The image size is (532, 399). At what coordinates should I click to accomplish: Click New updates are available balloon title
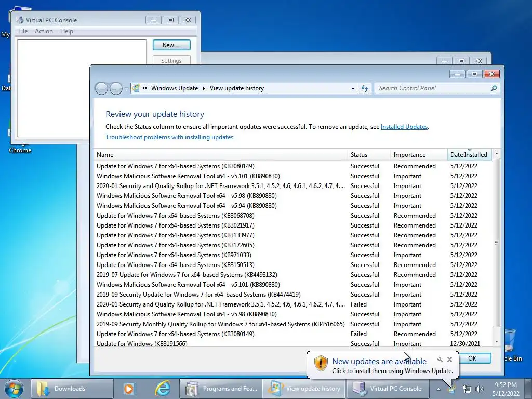click(379, 362)
